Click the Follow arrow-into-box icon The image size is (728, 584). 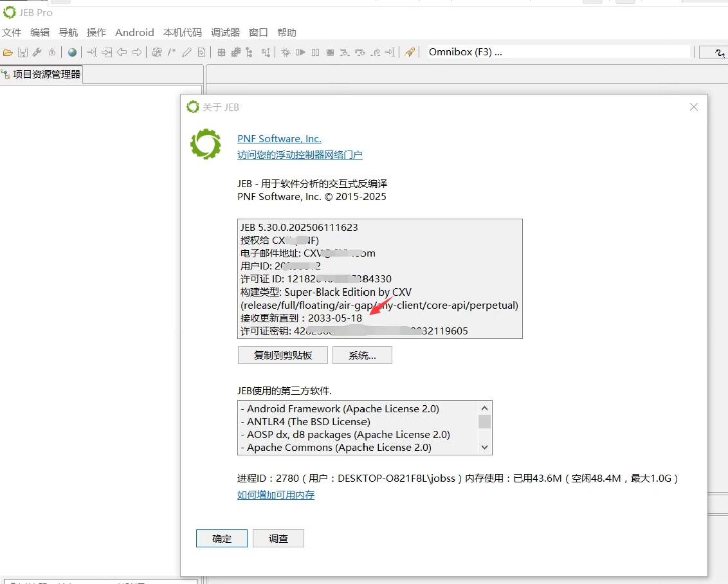(107, 53)
